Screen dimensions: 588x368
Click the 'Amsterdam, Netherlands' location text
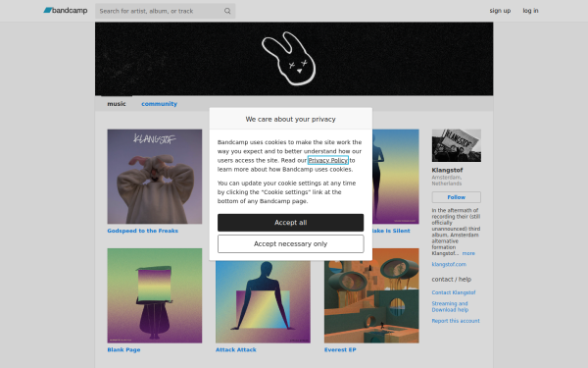click(x=447, y=181)
